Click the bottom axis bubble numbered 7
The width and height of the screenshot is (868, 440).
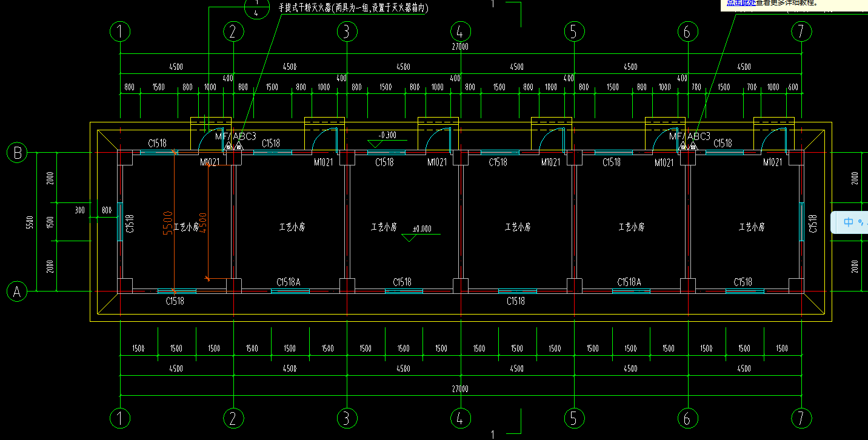coord(801,418)
